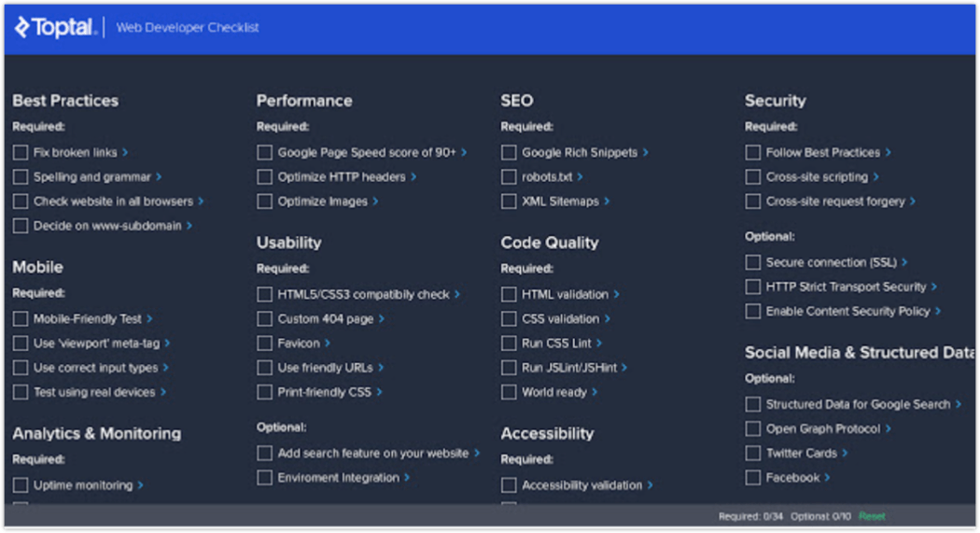This screenshot has height=533, width=980.
Task: Expand chevron beside Spelling and grammar
Action: tap(159, 176)
